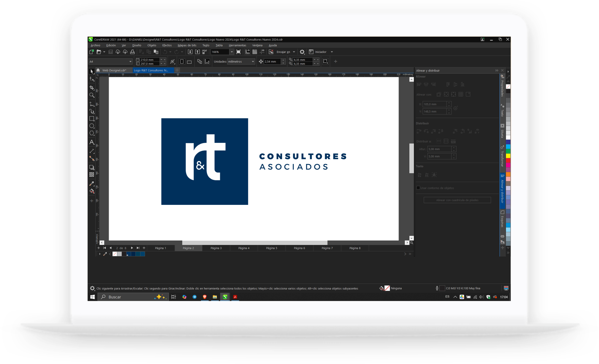Choose the Crop tool
Screen dimensions: 599x364
click(92, 88)
